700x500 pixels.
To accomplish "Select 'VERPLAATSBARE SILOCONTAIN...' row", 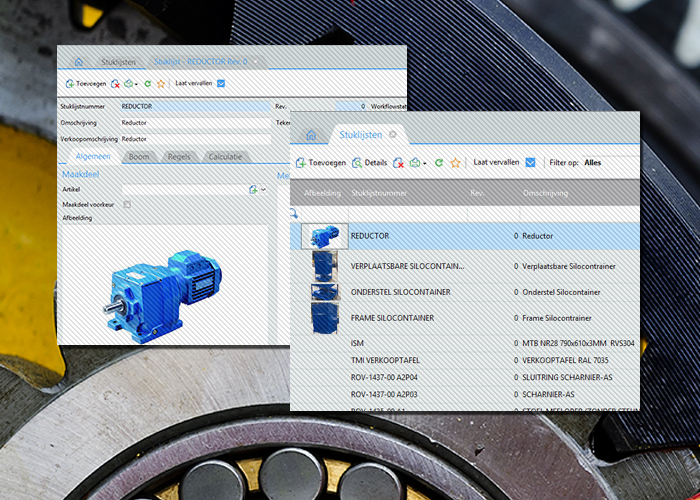I will pos(465,267).
